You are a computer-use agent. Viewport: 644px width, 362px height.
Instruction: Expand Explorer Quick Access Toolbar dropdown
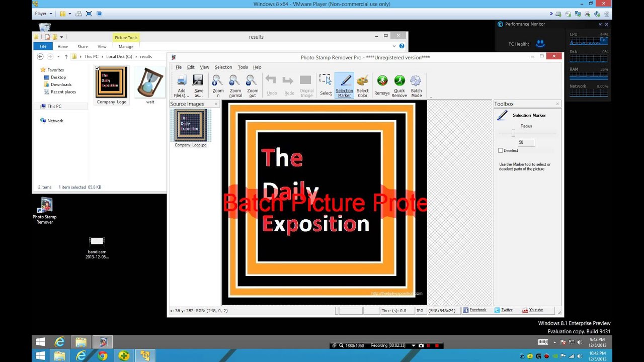pyautogui.click(x=61, y=37)
